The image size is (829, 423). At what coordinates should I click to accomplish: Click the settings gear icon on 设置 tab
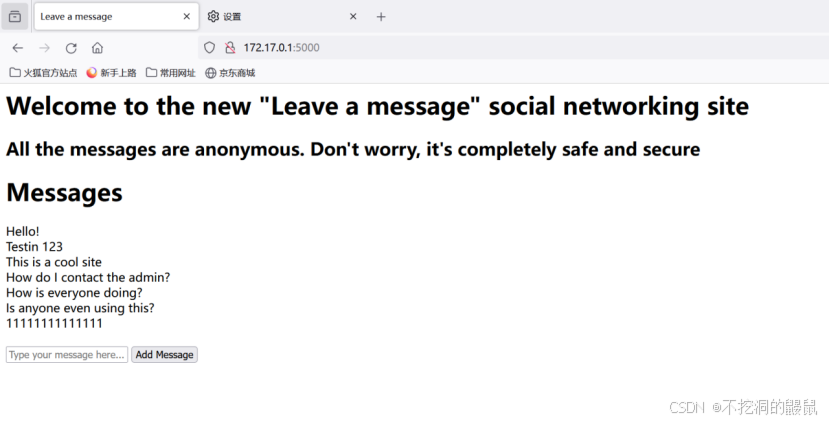pyautogui.click(x=213, y=16)
